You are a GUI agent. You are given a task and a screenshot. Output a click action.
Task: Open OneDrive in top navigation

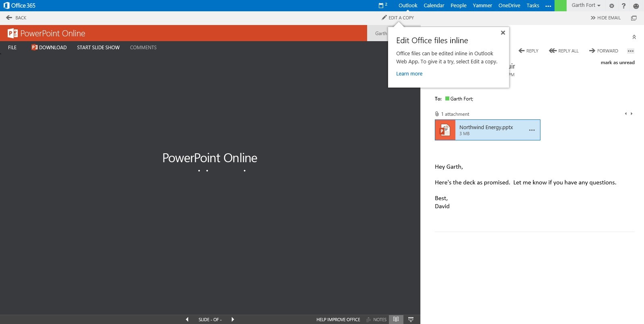(x=509, y=6)
